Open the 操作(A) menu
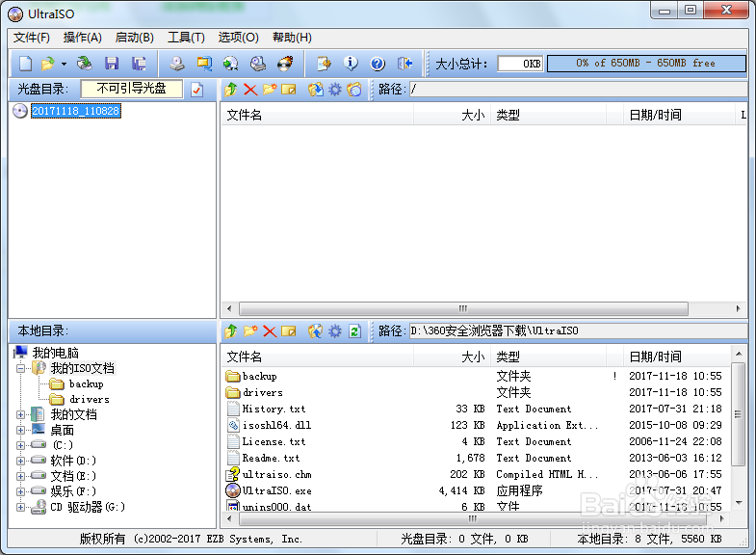 tap(83, 38)
